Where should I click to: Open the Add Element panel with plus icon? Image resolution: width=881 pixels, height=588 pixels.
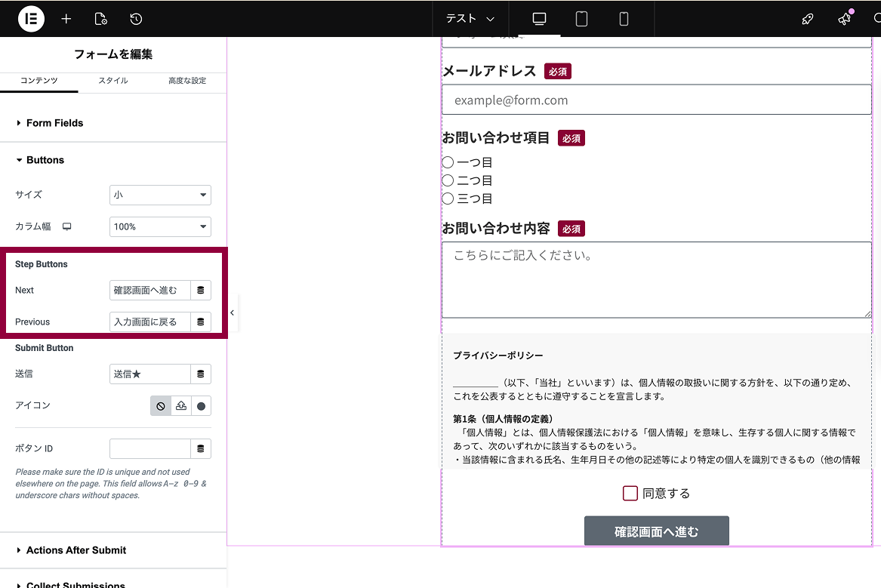click(66, 18)
